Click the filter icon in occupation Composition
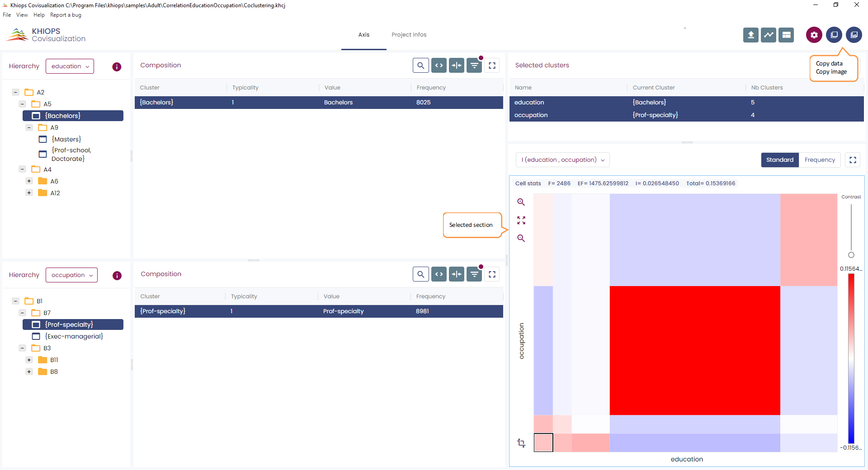 474,274
